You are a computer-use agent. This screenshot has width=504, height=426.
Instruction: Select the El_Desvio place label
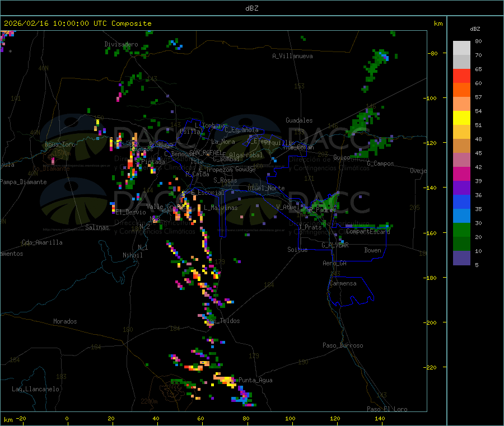(x=131, y=212)
